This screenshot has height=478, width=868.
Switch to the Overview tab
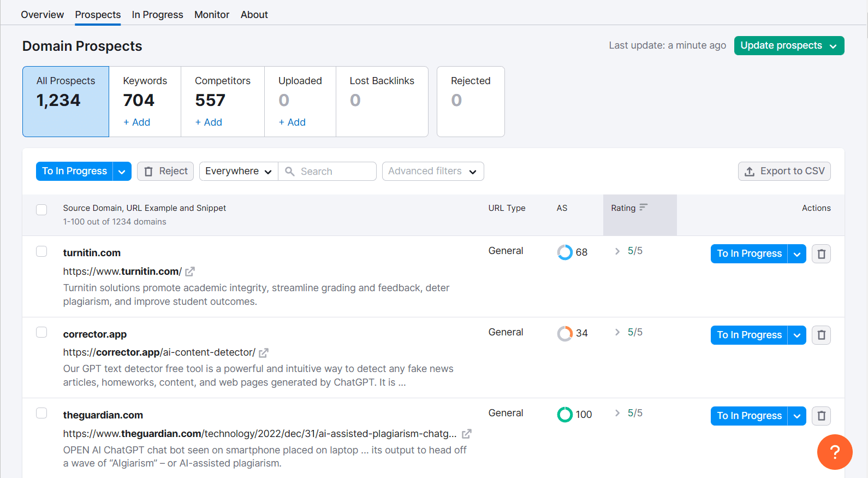coord(42,15)
